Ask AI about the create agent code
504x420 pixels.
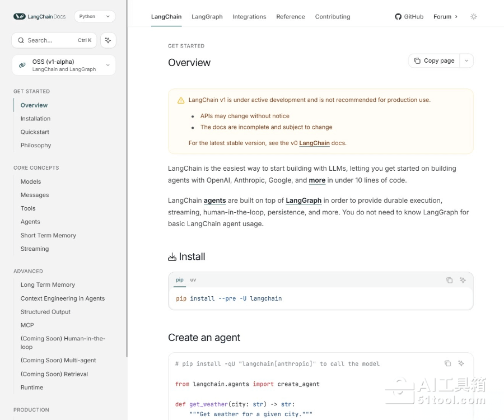pos(461,363)
